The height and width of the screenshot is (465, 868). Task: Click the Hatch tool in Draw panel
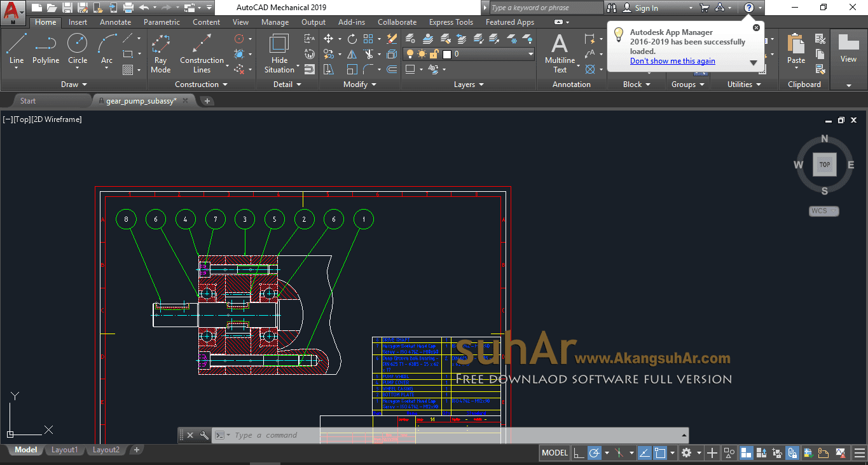pos(128,70)
